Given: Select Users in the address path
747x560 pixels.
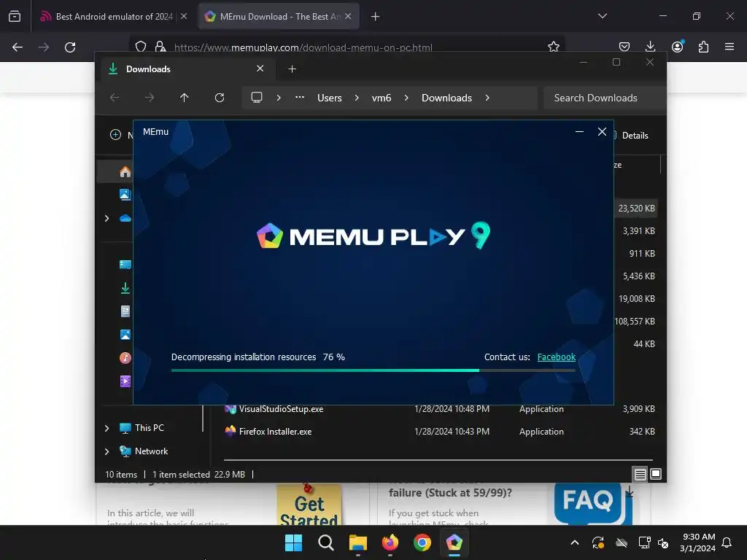Looking at the screenshot, I should click(x=329, y=98).
